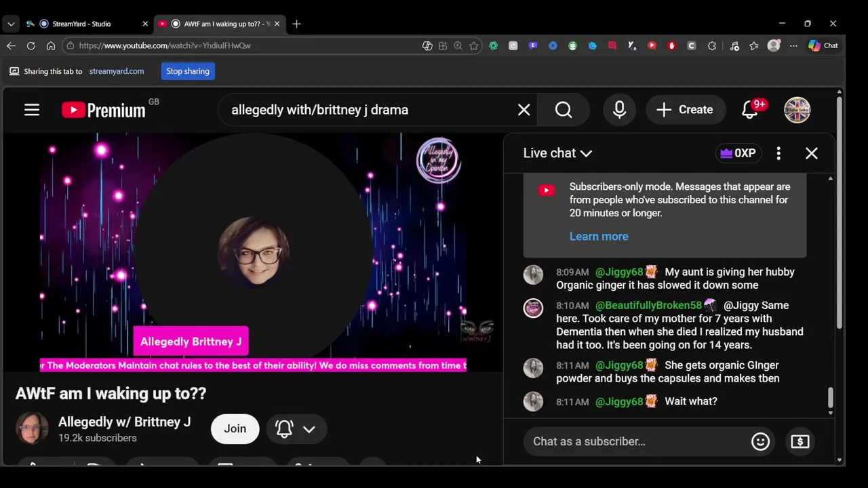Open the channel avatar beside the title

point(32,428)
